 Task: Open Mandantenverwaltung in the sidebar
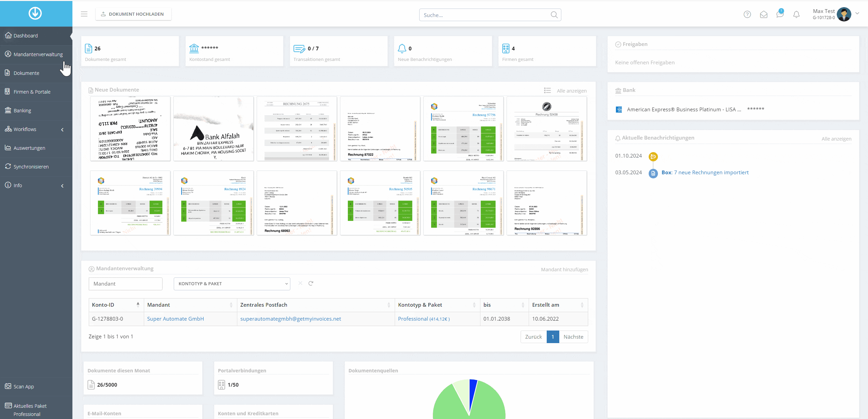point(36,54)
